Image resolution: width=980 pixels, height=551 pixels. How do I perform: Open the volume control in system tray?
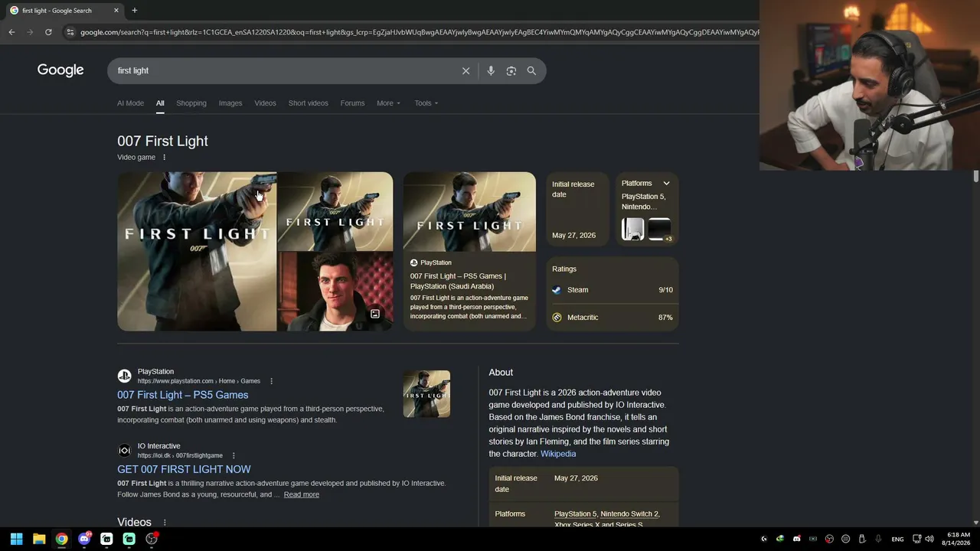(x=929, y=539)
